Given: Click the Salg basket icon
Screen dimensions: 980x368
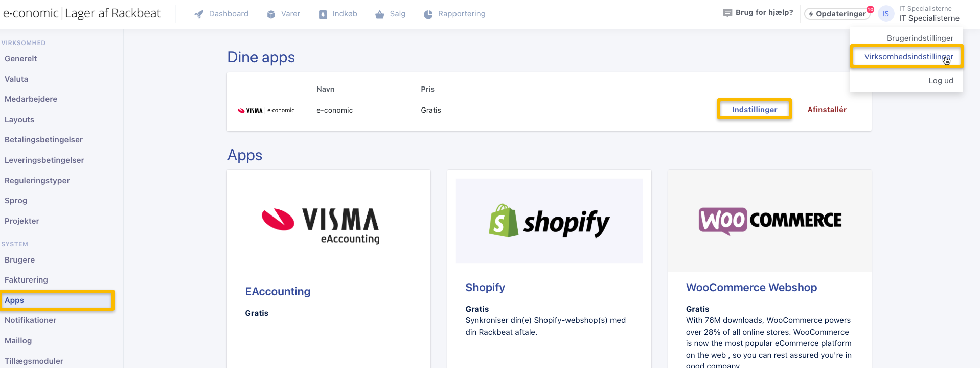Looking at the screenshot, I should 379,14.
